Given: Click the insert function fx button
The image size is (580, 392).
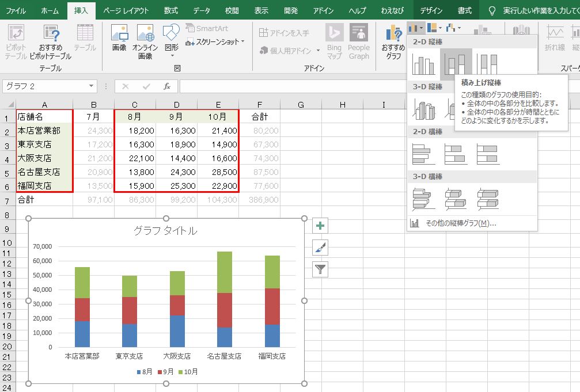Looking at the screenshot, I should click(167, 86).
